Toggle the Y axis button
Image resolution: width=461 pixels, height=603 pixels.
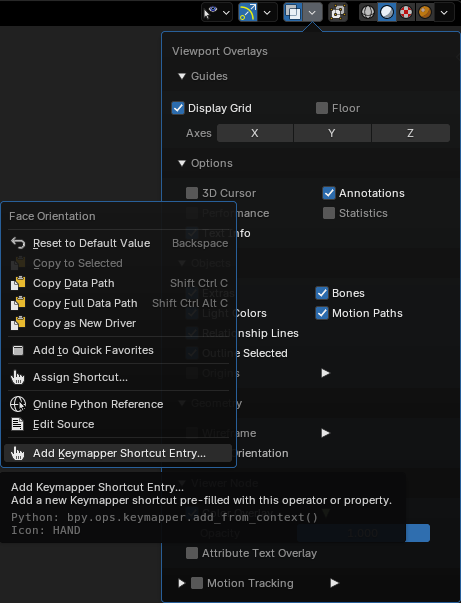coord(332,133)
